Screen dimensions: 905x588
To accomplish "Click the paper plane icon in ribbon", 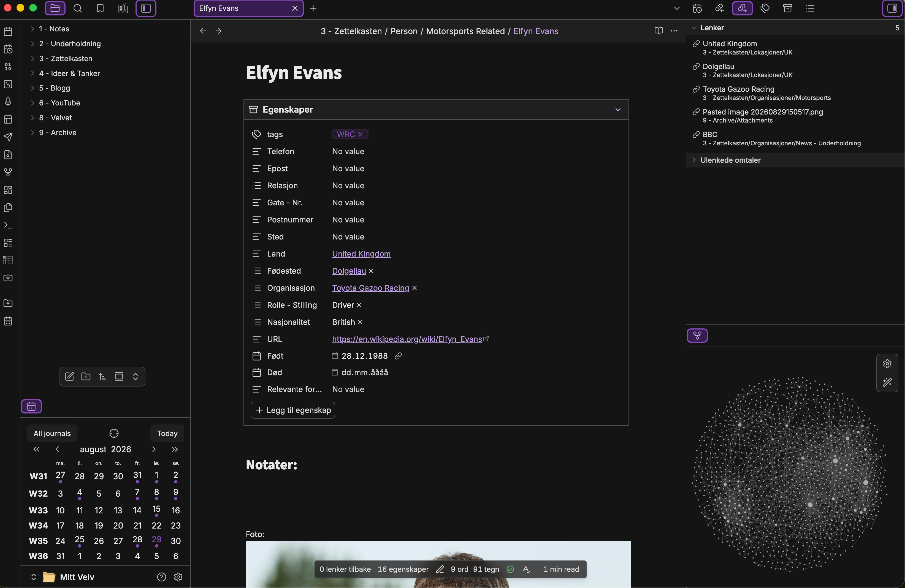I will (8, 137).
